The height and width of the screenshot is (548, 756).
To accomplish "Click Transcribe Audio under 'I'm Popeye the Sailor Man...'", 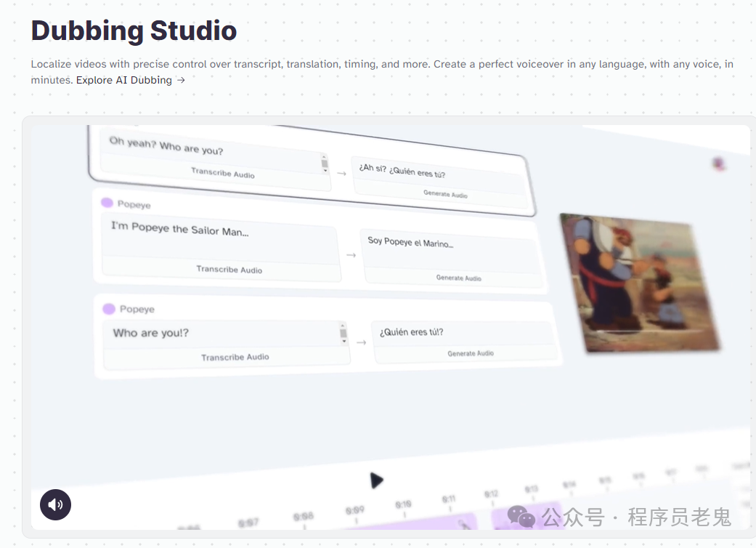I will click(x=229, y=269).
